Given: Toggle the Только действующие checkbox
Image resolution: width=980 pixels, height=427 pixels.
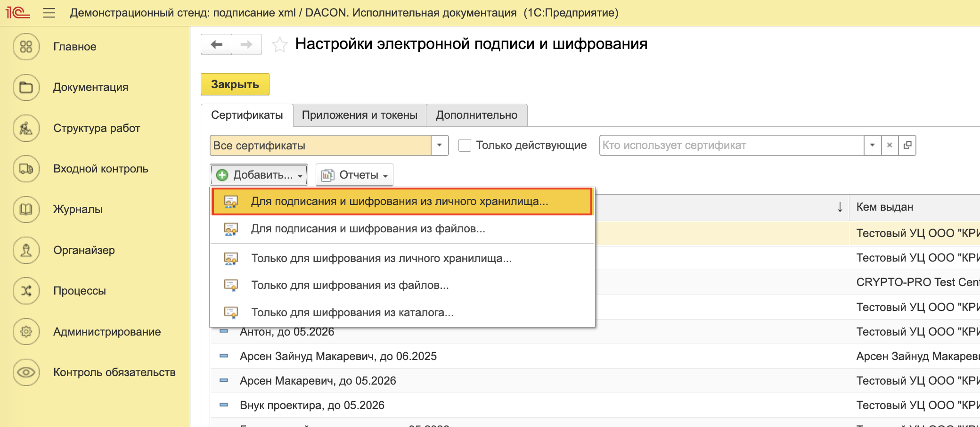Looking at the screenshot, I should point(465,145).
